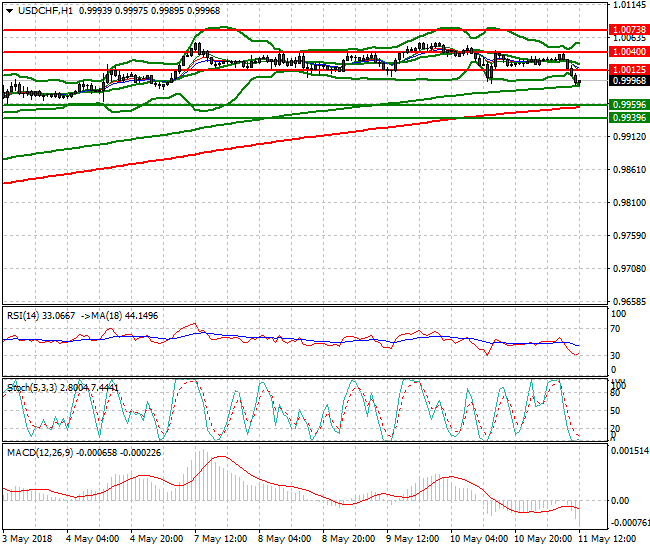Click the 0.98100 price axis value
The width and height of the screenshot is (650, 550).
pos(629,203)
